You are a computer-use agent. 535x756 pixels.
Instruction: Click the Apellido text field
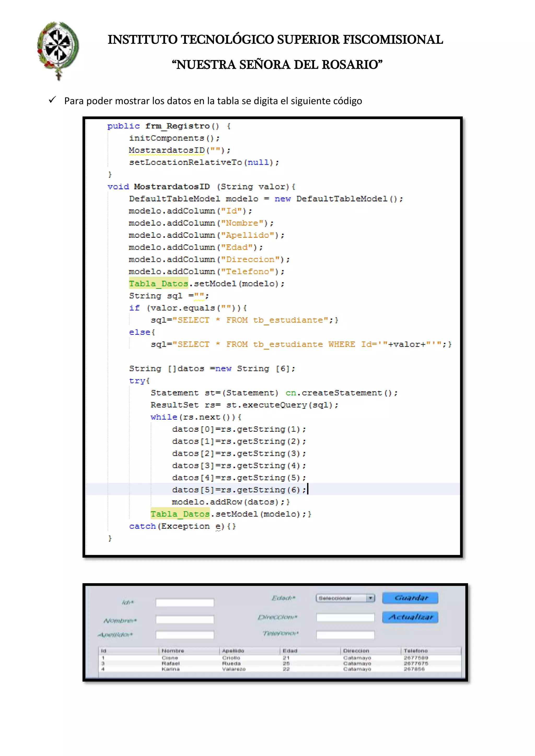coord(185,635)
